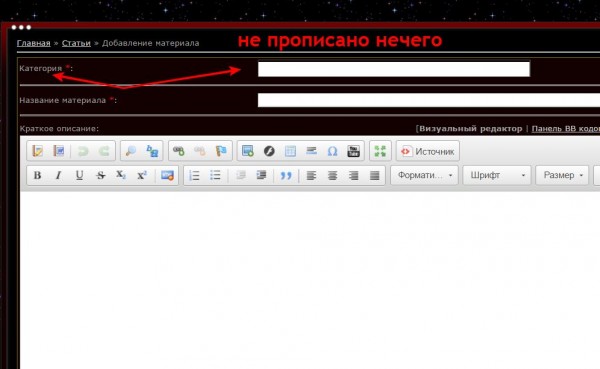Open Find with the magnifier icon

coord(131,151)
